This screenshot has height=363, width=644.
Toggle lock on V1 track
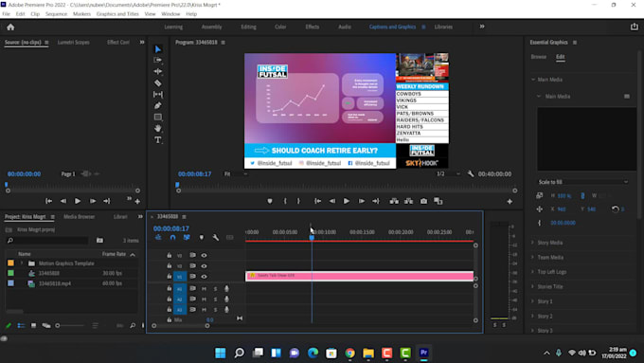tap(169, 277)
